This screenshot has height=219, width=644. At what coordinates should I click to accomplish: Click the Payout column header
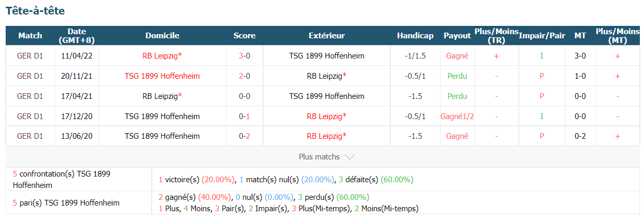pyautogui.click(x=457, y=36)
